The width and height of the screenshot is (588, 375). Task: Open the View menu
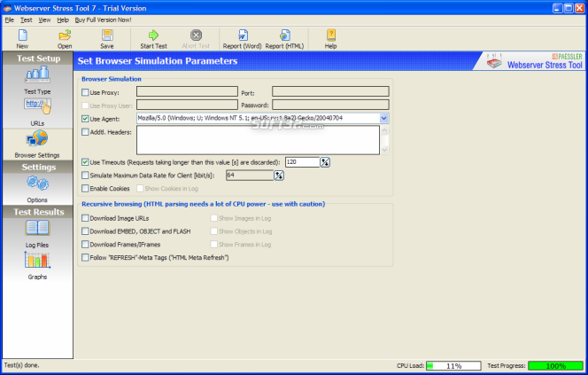(x=44, y=20)
